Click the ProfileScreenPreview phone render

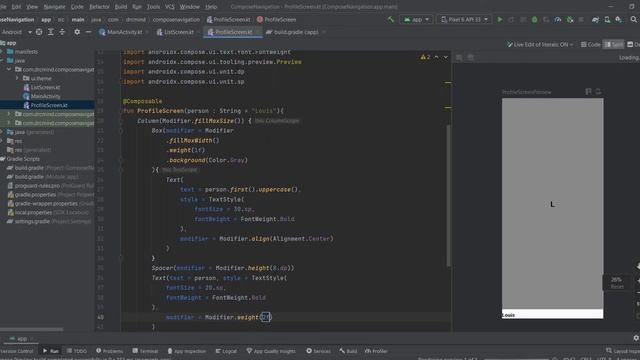552,208
